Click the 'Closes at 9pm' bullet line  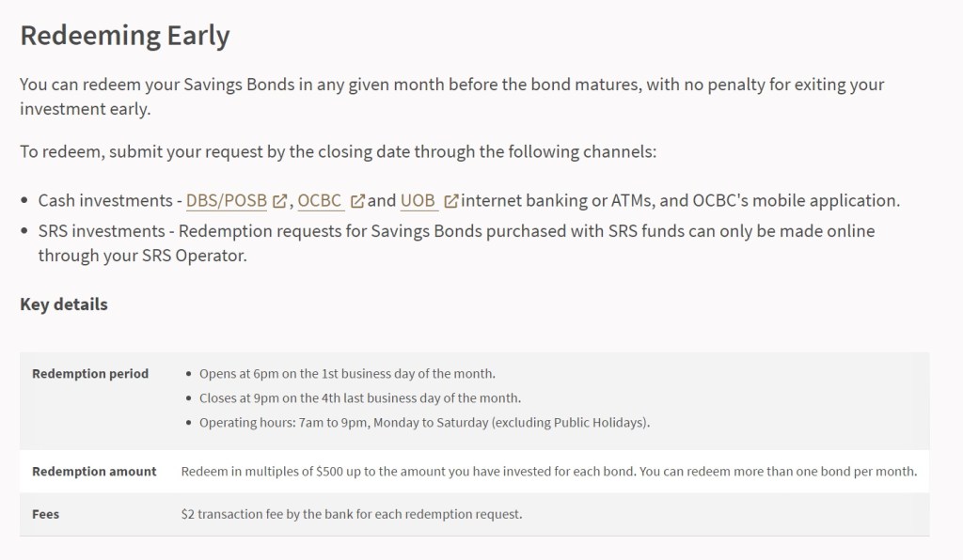[x=360, y=397]
